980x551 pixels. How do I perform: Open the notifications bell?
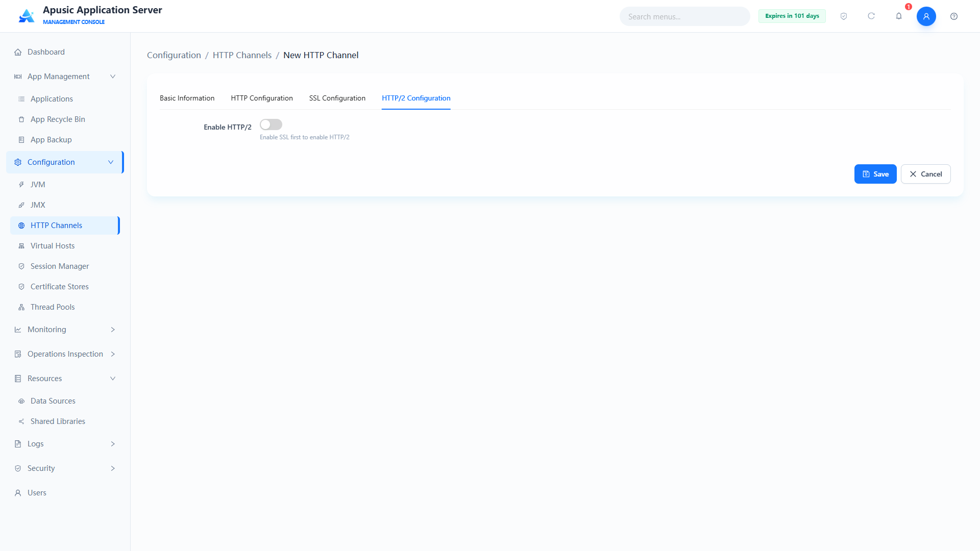[899, 16]
